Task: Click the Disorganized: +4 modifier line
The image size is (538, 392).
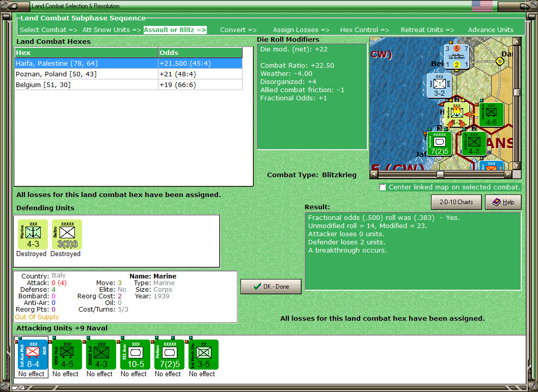Action: (x=288, y=81)
